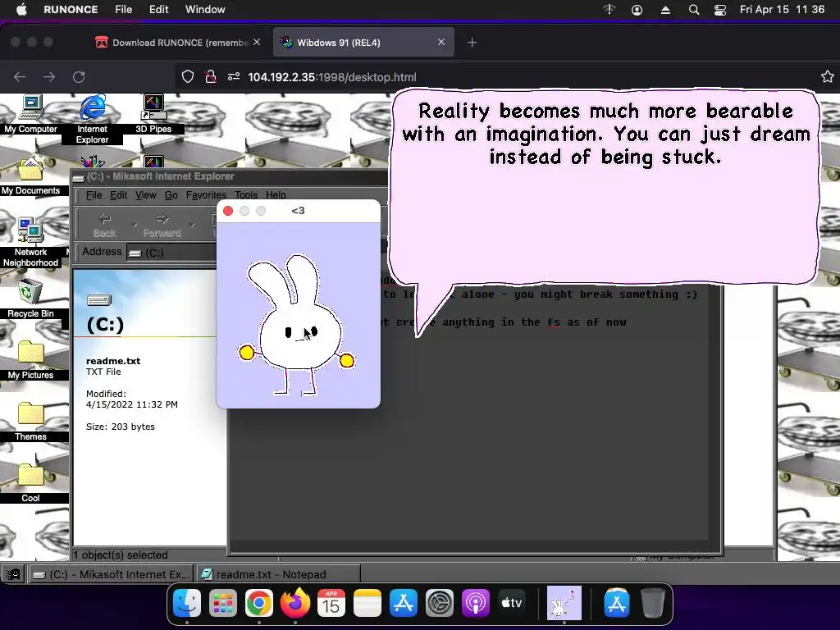Open Google Chrome from the Dock
The image size is (840, 630).
click(x=258, y=603)
